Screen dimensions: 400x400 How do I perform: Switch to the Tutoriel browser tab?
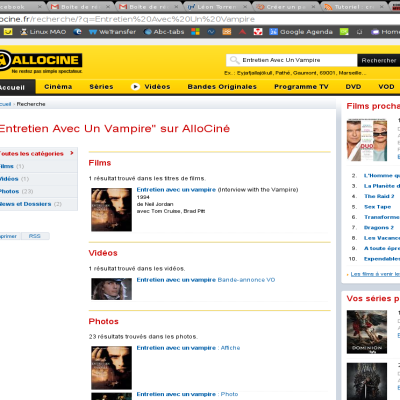point(355,7)
